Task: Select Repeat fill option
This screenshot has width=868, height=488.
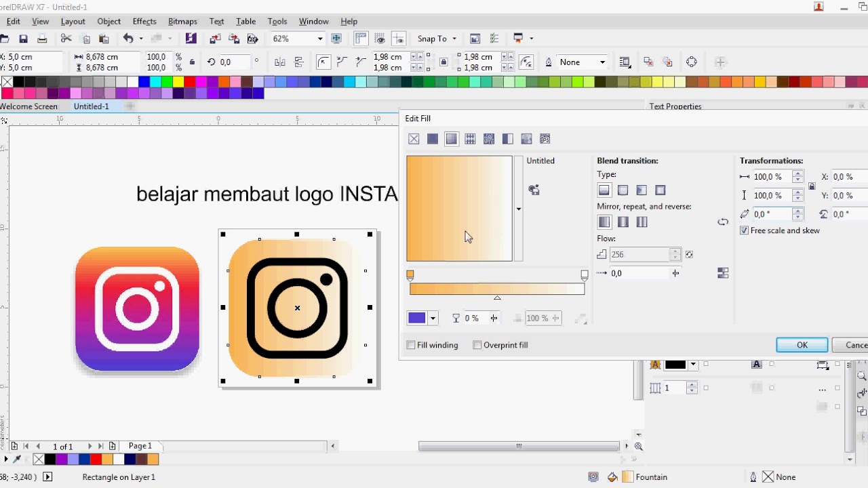Action: coord(642,222)
